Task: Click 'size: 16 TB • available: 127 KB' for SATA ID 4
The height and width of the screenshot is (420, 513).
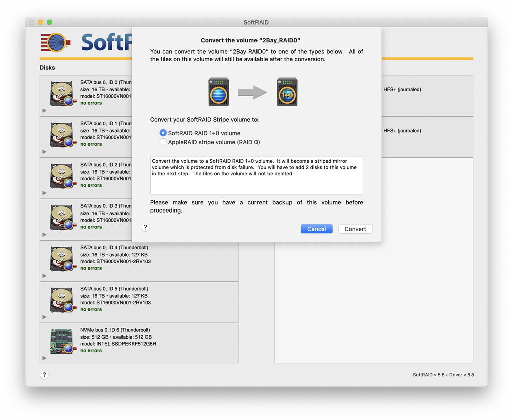Action: click(114, 255)
